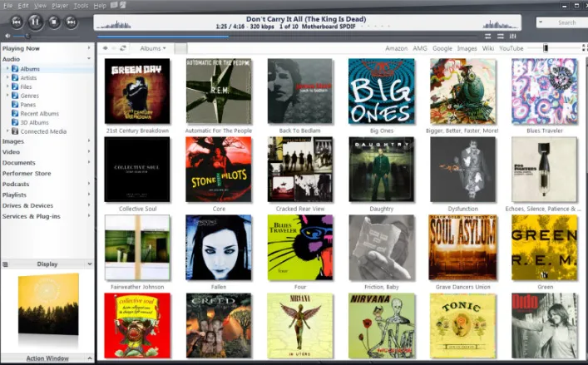Skip to the previous track
Viewport: 588px width, 365px height.
point(17,22)
